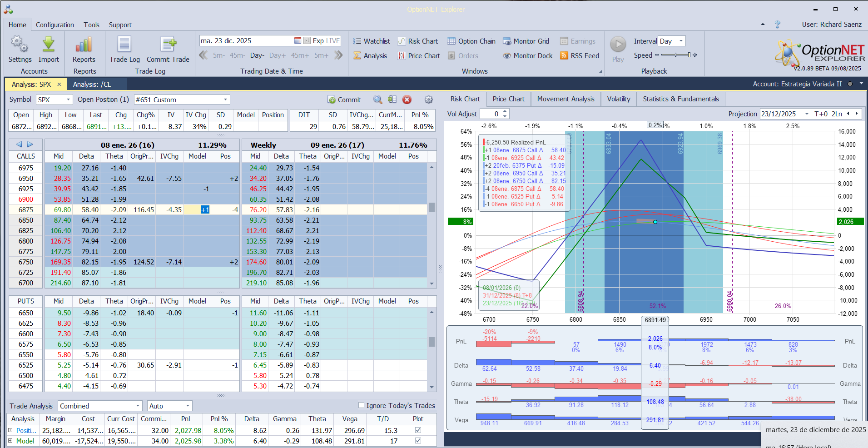
Task: Open the Monitor Grid window
Action: [x=526, y=41]
